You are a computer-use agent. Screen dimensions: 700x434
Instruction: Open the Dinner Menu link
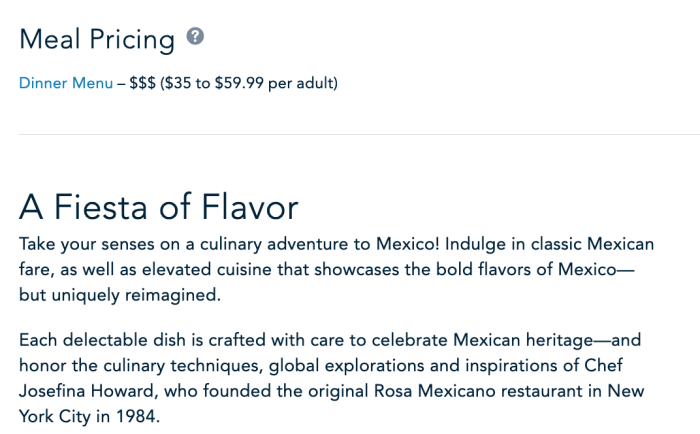click(66, 83)
